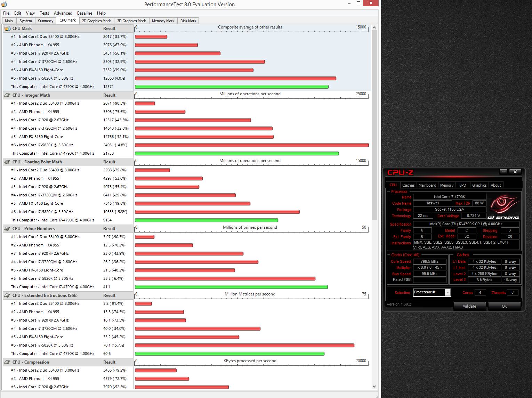Click the SSE result 60.6
This screenshot has height=398, width=532.
[x=107, y=354]
